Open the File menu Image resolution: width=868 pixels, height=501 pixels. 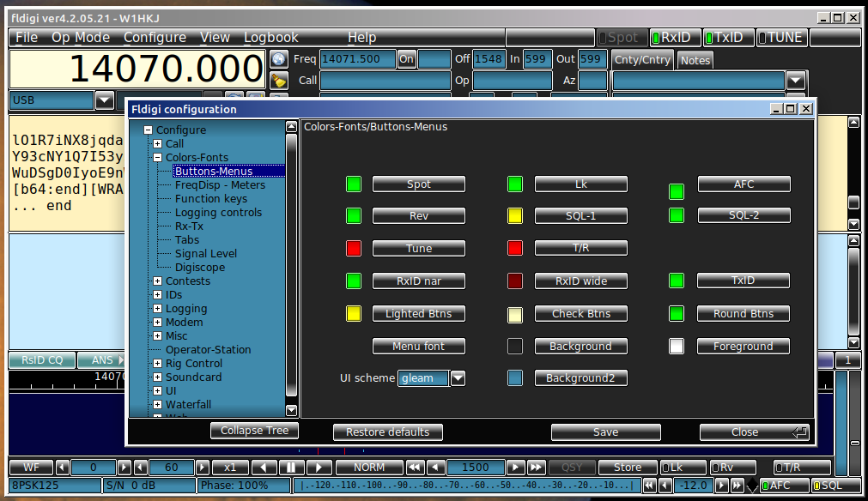point(27,37)
